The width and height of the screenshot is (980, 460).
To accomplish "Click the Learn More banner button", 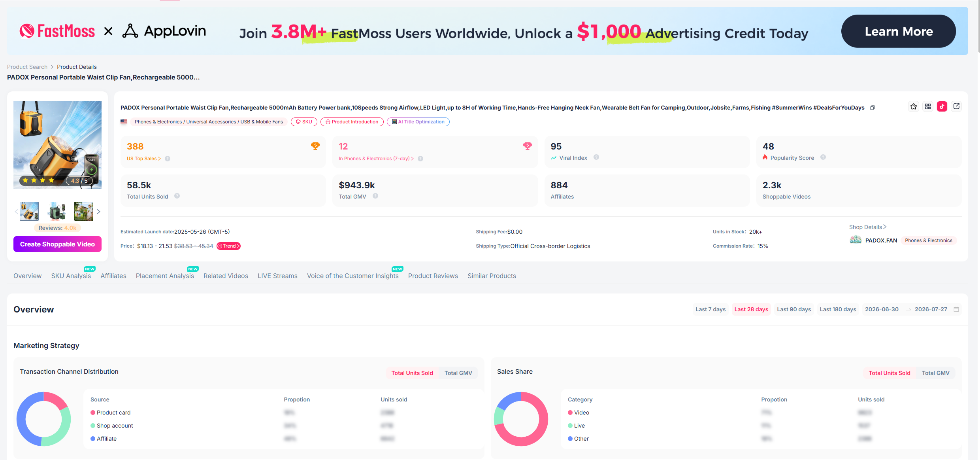I will (x=899, y=31).
